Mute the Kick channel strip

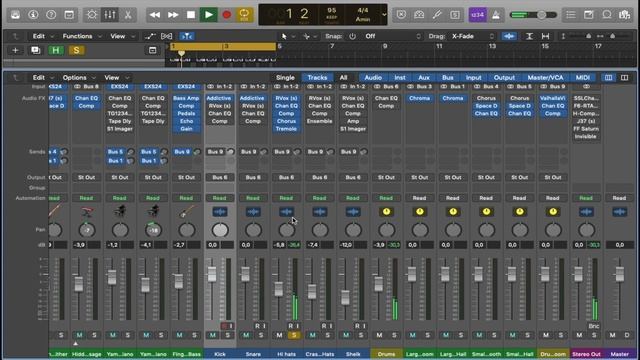click(213, 335)
